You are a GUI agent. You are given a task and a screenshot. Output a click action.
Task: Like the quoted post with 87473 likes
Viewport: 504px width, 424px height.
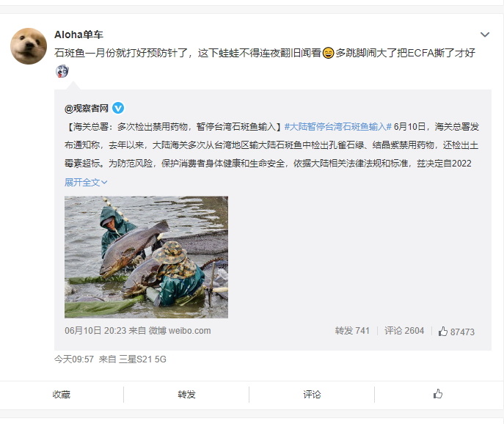[x=456, y=332]
